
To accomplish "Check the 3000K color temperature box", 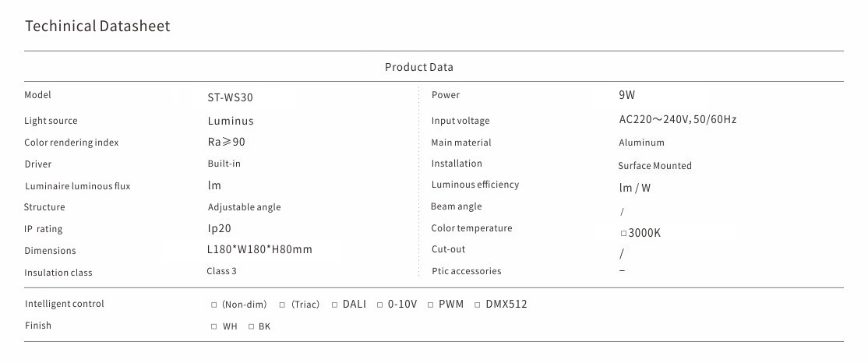I will point(623,233).
